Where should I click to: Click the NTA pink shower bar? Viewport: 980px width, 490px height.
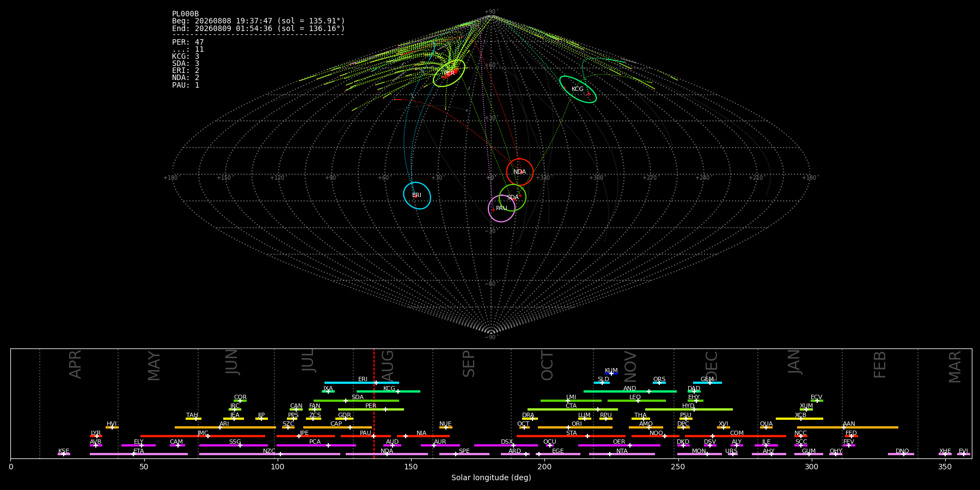pos(622,454)
